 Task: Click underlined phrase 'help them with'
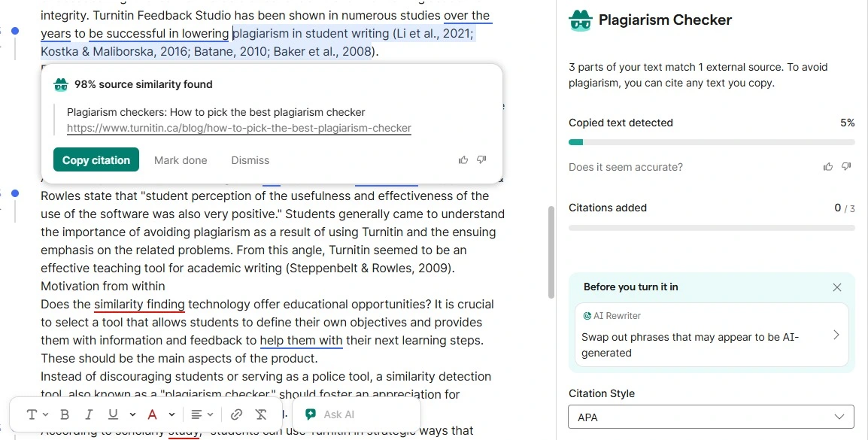pyautogui.click(x=301, y=341)
